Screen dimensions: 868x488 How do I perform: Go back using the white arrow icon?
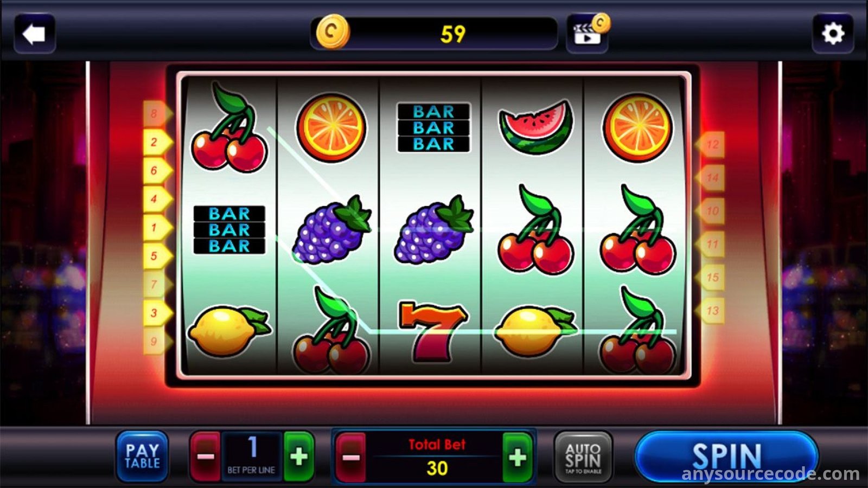[x=34, y=34]
